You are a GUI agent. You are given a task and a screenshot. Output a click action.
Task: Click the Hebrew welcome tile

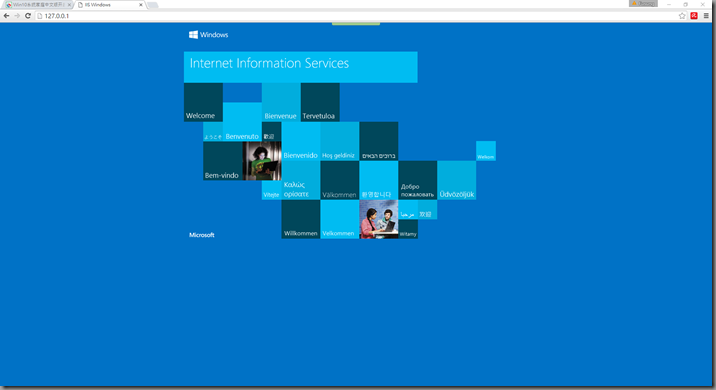[379, 141]
